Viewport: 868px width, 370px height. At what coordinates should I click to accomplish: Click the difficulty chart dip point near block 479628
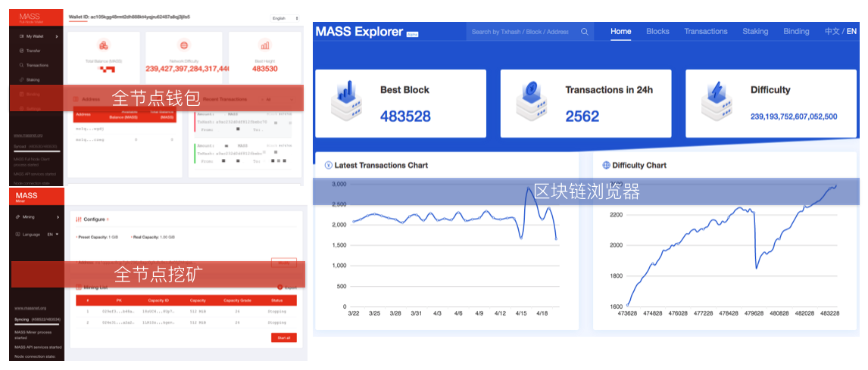[x=757, y=269]
